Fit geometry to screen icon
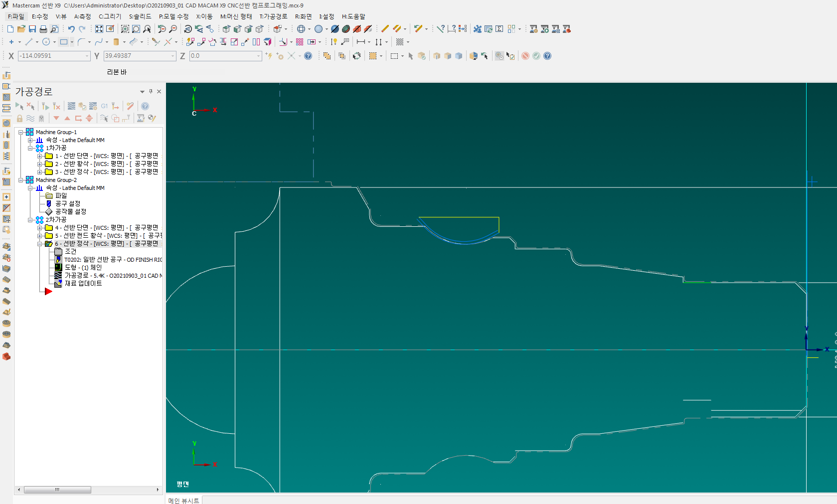 99,29
